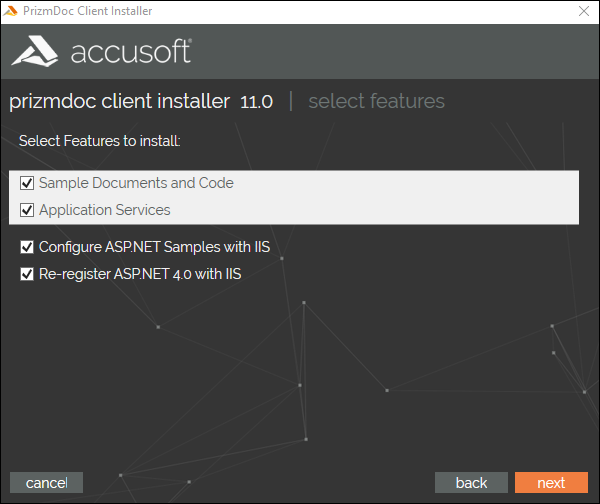Viewport: 600px width, 504px height.
Task: Click the PrizmDoc title bar app icon
Action: [10, 11]
